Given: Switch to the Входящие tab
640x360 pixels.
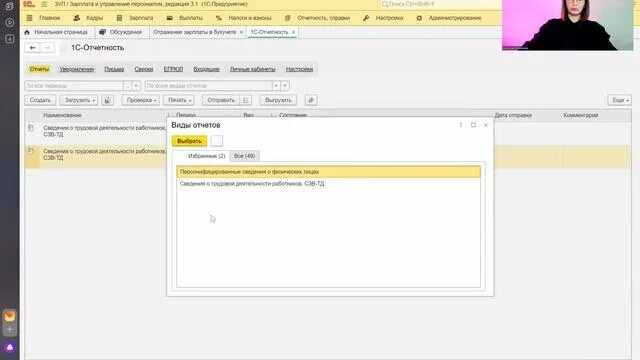Looking at the screenshot, I should pos(207,69).
